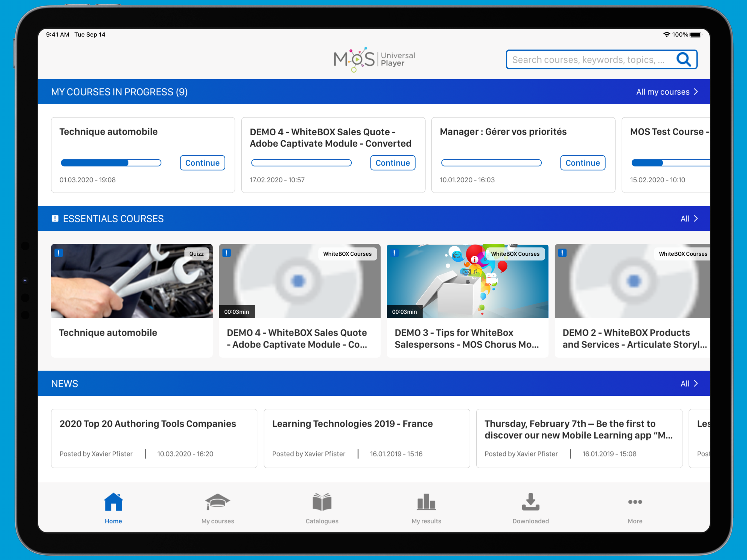This screenshot has width=747, height=560.
Task: Click the magnifier search icon
Action: 684,59
